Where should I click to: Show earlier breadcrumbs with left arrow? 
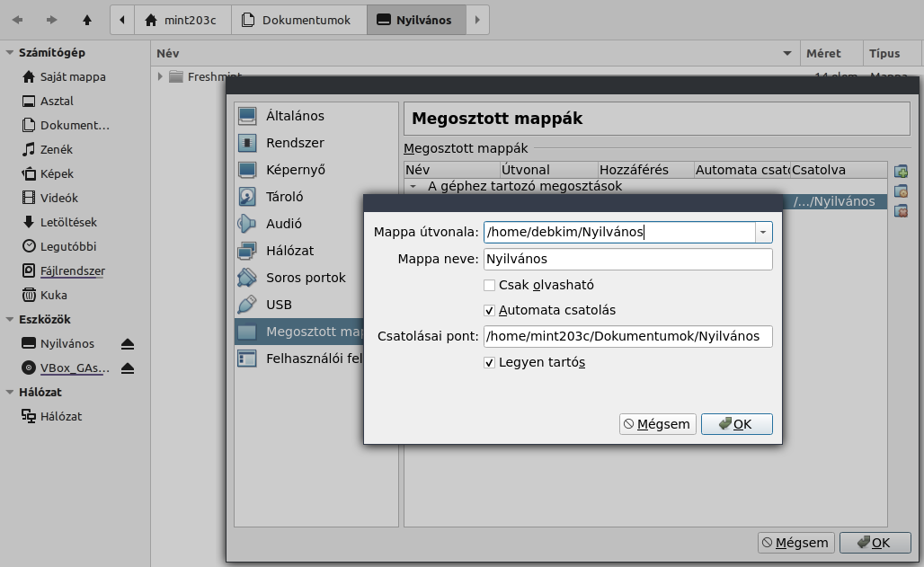(x=122, y=20)
